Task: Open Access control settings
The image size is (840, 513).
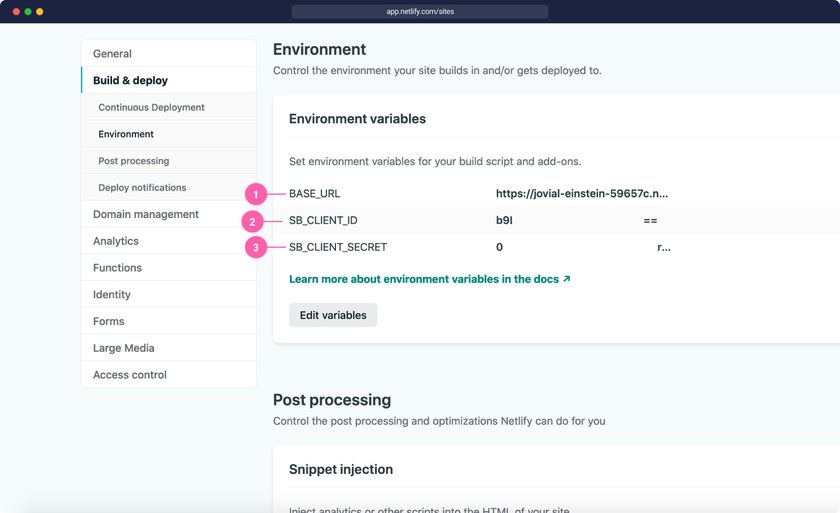Action: tap(129, 375)
